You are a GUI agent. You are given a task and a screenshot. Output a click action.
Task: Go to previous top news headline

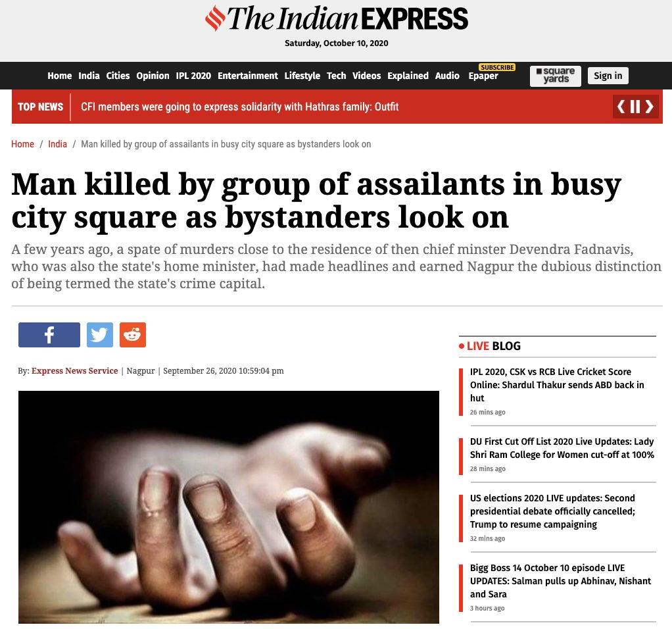point(621,107)
